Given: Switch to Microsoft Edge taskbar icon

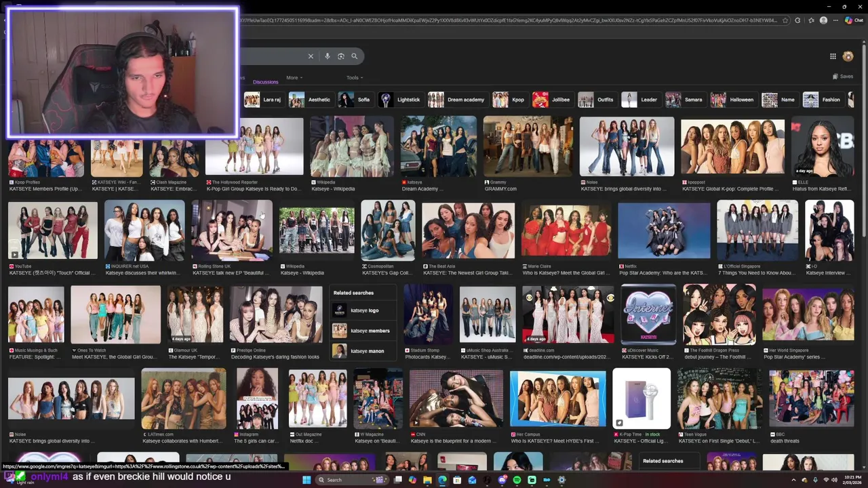Looking at the screenshot, I should click(x=442, y=480).
